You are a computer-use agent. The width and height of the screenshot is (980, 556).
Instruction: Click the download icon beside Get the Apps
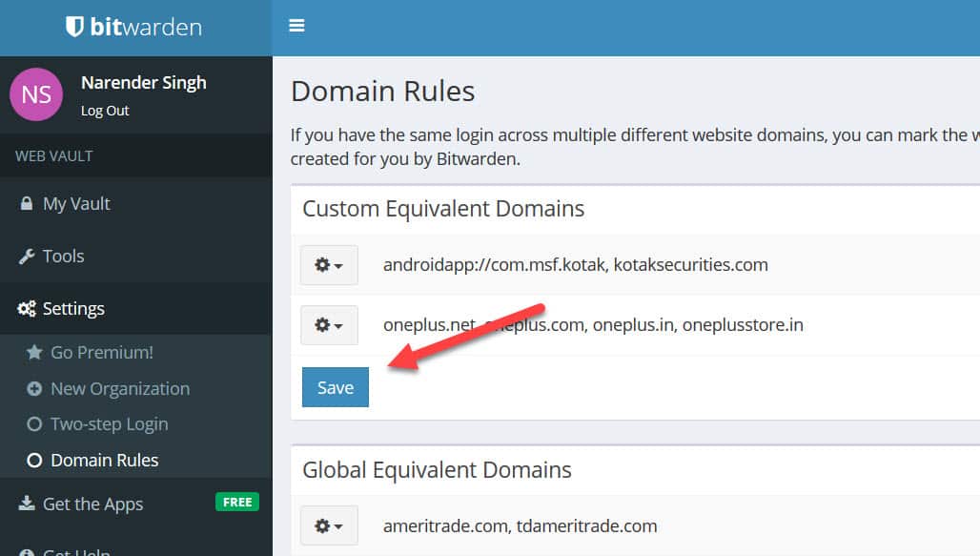pyautogui.click(x=27, y=504)
